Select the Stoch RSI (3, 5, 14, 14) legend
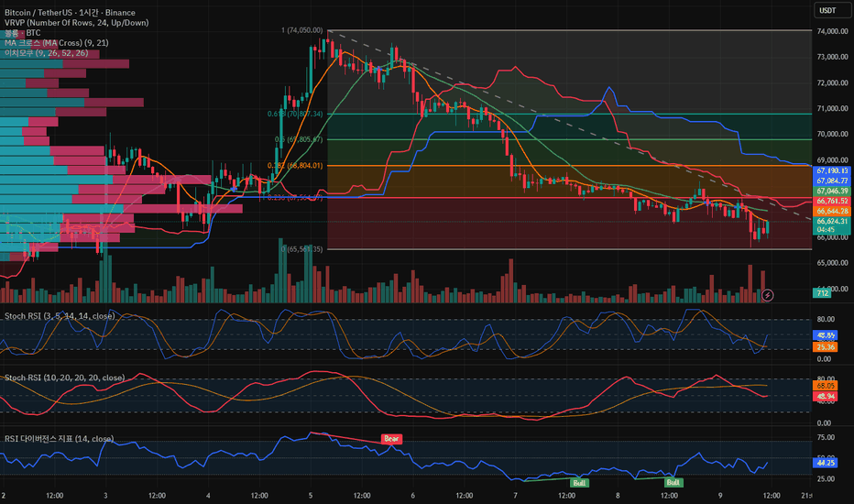This screenshot has height=504, width=854. click(60, 316)
